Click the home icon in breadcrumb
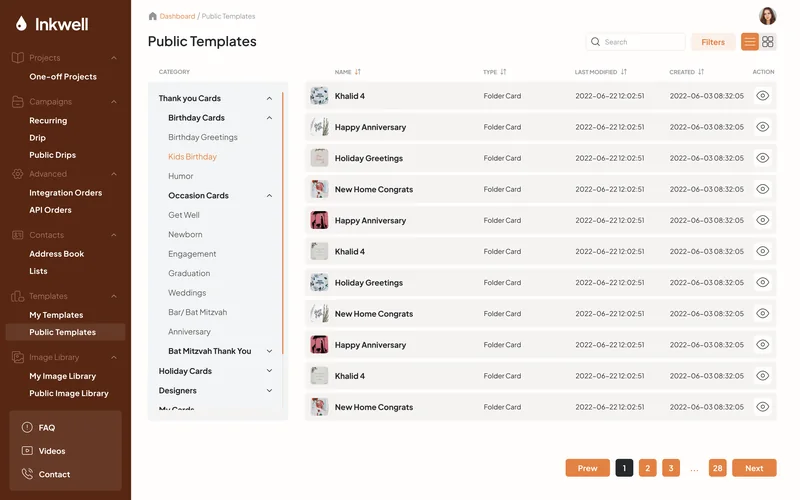 pos(153,16)
